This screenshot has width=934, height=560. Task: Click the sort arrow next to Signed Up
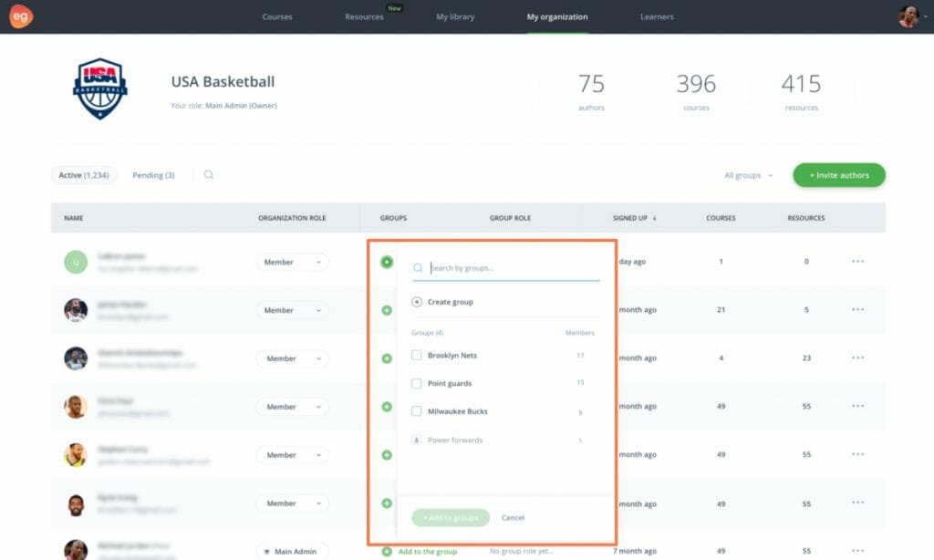654,218
